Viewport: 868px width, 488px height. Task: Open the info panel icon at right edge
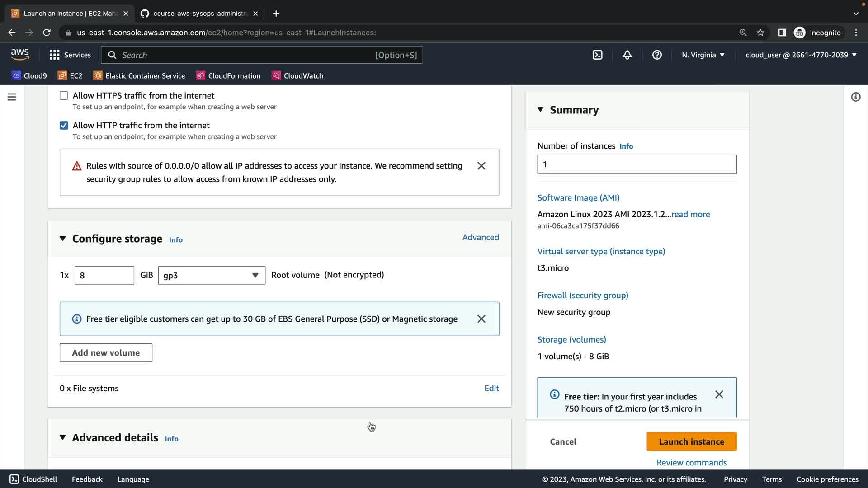pyautogui.click(x=855, y=97)
